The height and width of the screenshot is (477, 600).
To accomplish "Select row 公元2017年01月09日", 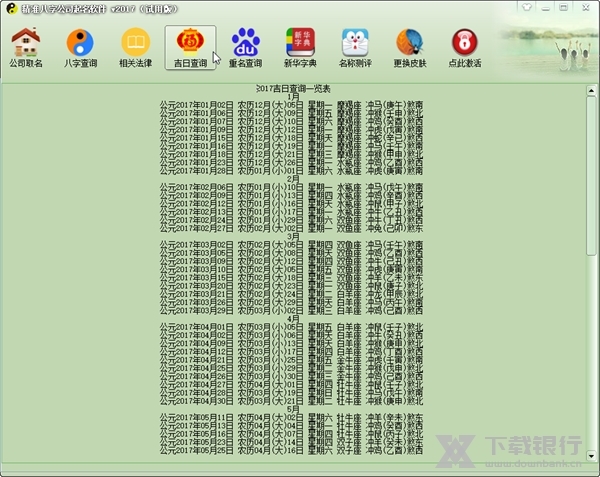I will (291, 130).
